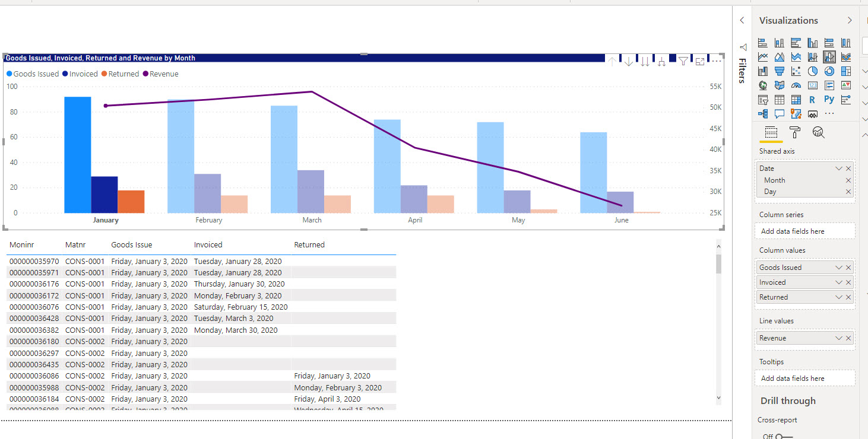Screen dimensions: 868x439
Task: Open Revenue field dropdown in Line values
Action: [x=839, y=338]
